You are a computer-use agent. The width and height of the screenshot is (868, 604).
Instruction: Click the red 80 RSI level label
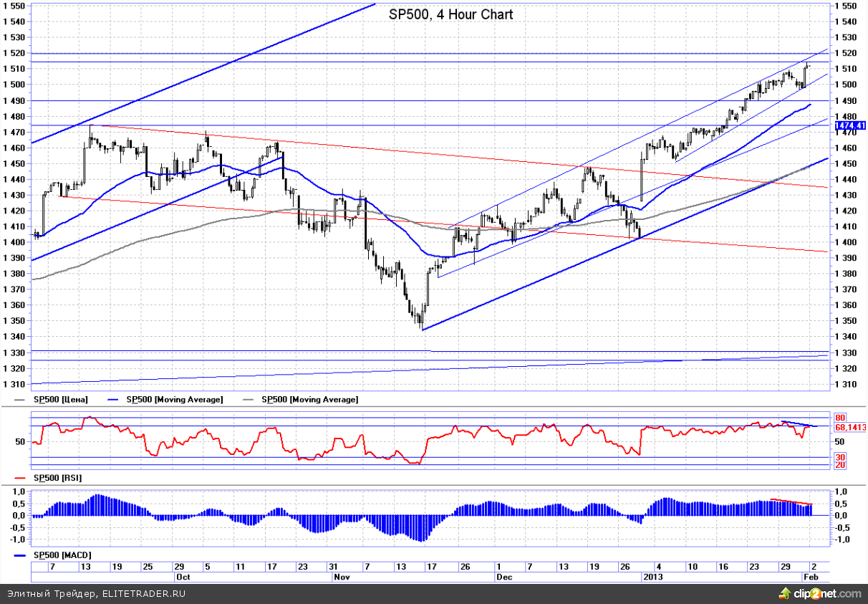pyautogui.click(x=840, y=417)
